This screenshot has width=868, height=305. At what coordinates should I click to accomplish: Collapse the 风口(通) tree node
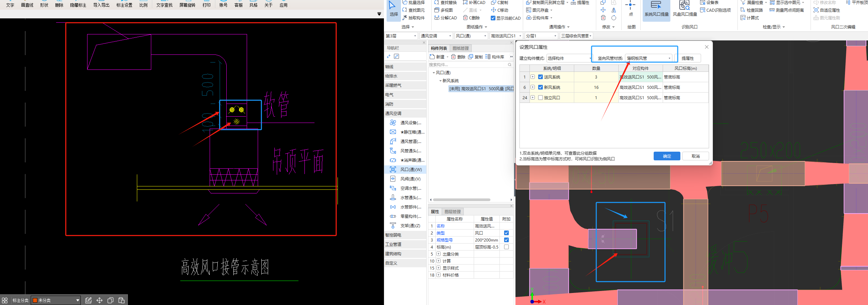[434, 73]
